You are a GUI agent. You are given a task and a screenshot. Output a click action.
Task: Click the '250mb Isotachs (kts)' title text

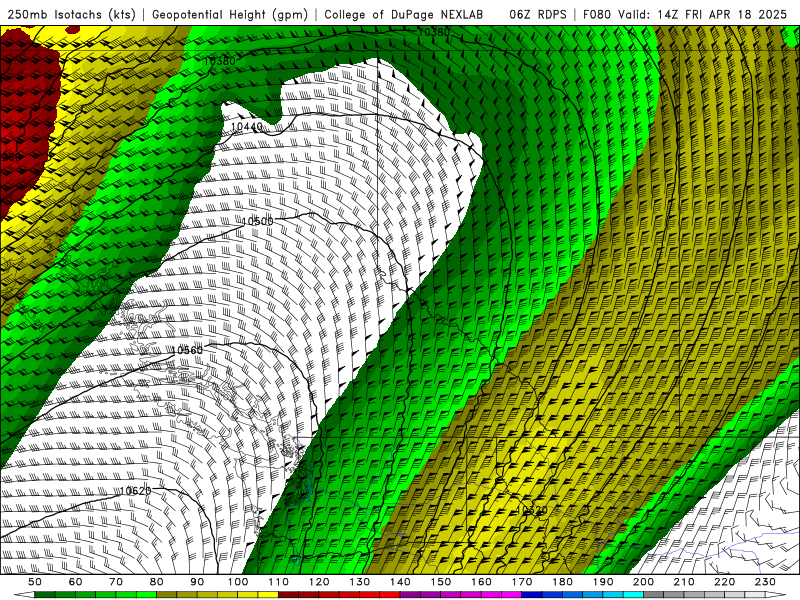click(72, 15)
